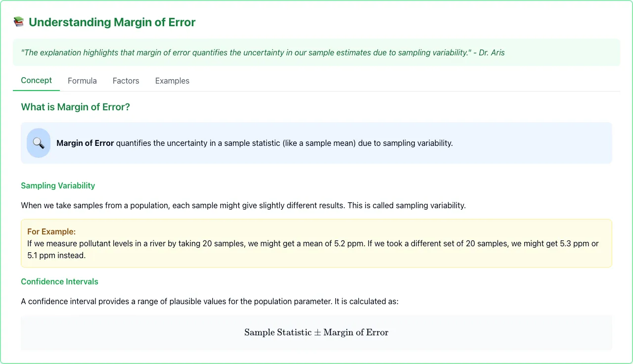Click the Sample Statistic ± Margin of Error formula
The image size is (633, 364).
(x=316, y=332)
